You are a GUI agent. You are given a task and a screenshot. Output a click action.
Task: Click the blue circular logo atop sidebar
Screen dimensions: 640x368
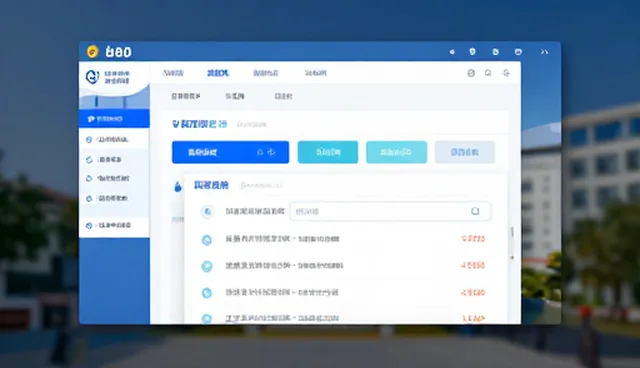coord(93,77)
